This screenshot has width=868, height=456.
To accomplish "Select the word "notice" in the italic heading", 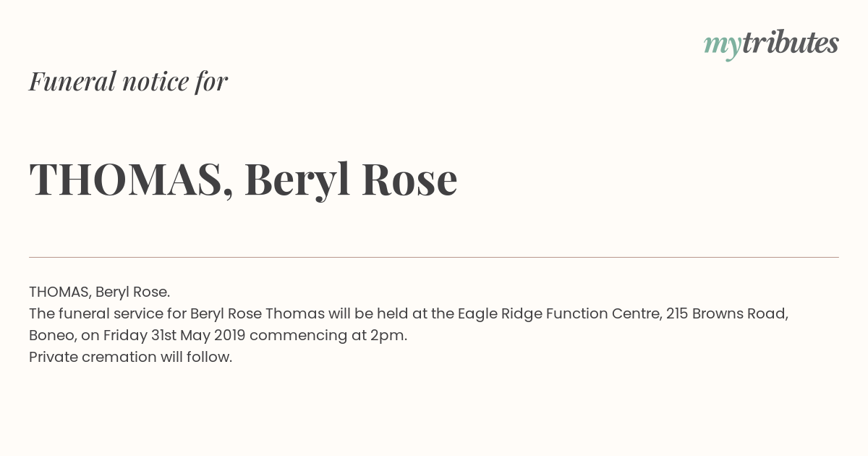I will [156, 82].
